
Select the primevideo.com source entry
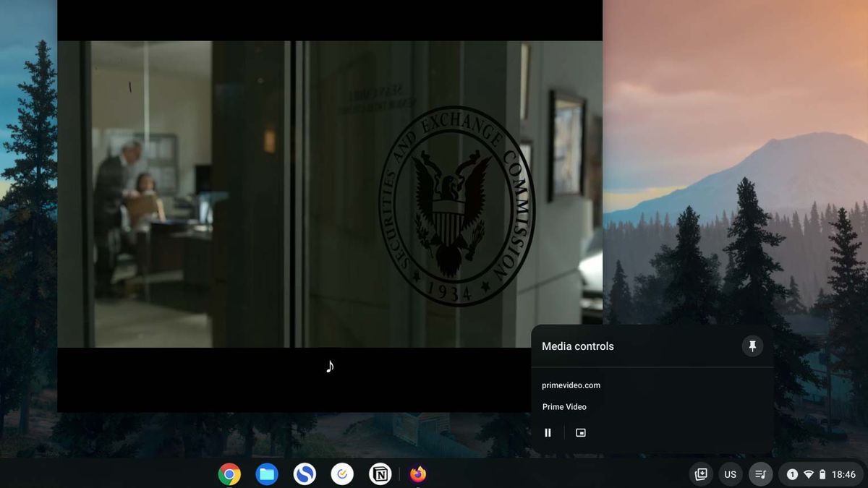point(571,385)
